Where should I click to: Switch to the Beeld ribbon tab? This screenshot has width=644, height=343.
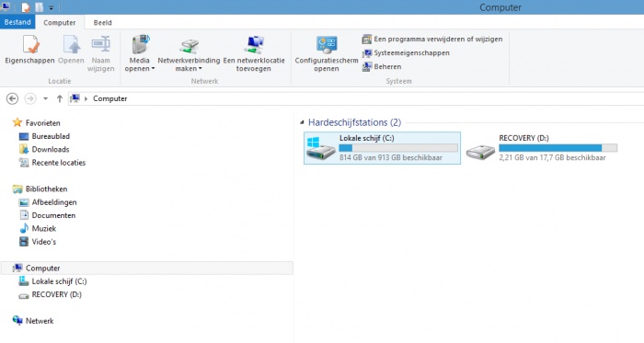(102, 23)
